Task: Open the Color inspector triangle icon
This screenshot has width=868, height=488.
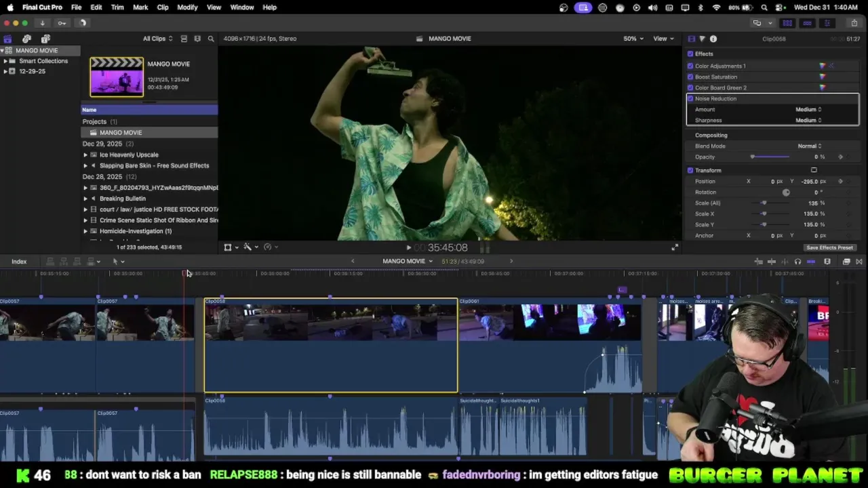Action: (x=702, y=39)
